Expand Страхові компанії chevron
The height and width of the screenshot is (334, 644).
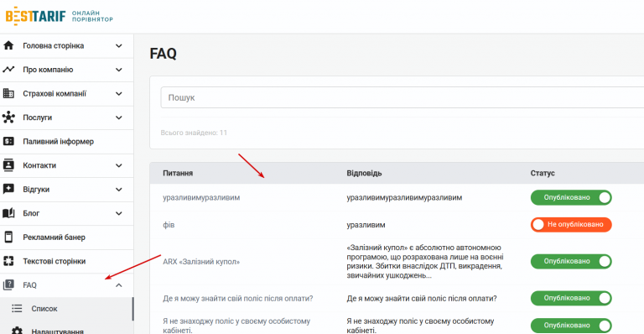click(119, 94)
